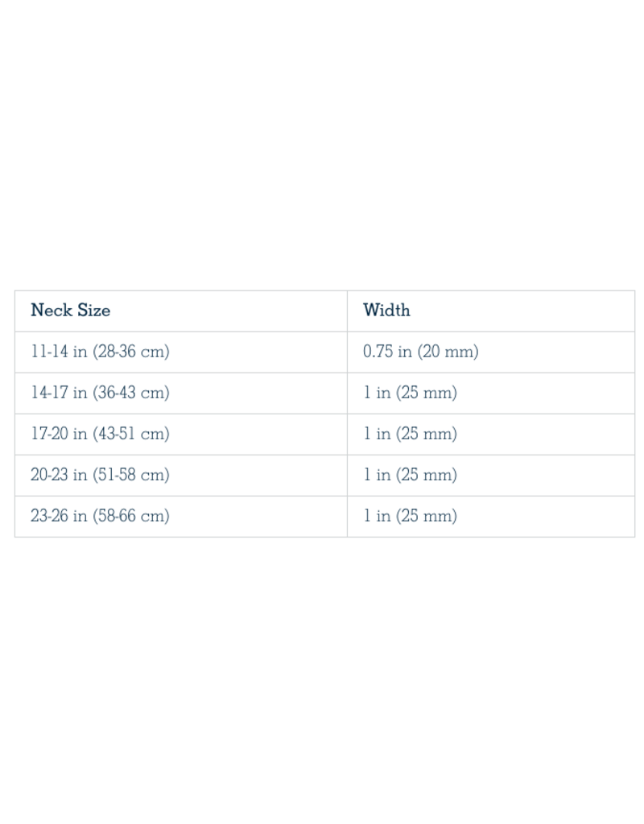Click the Width column header
This screenshot has height=824, width=644.
click(x=386, y=310)
